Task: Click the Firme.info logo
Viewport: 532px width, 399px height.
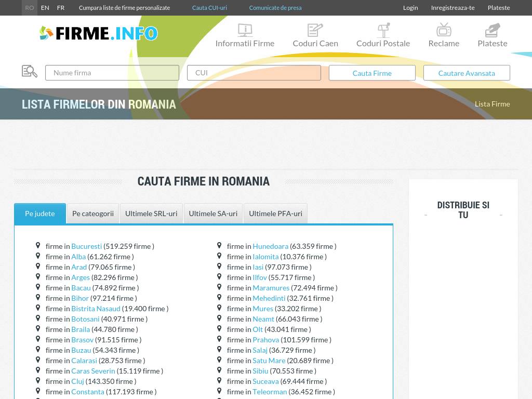Action: click(99, 33)
